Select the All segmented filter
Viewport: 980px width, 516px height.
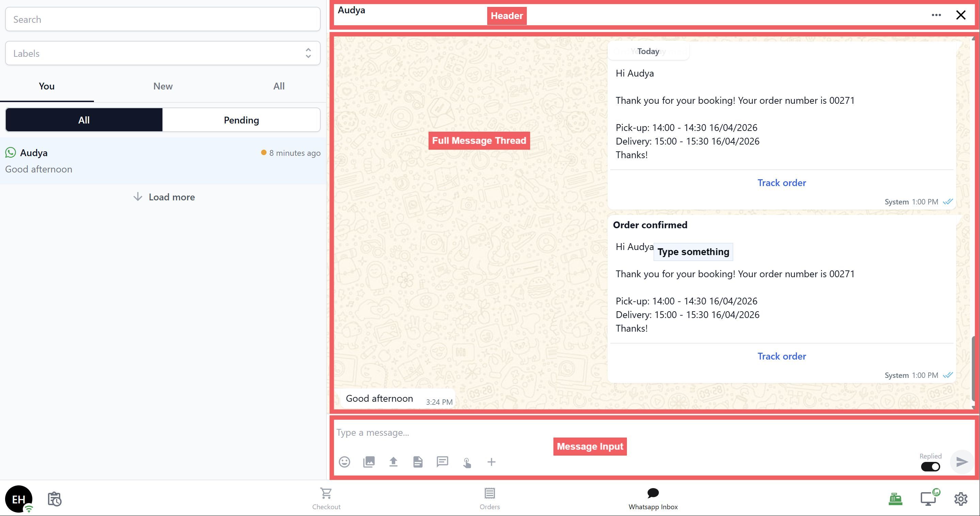pyautogui.click(x=84, y=120)
